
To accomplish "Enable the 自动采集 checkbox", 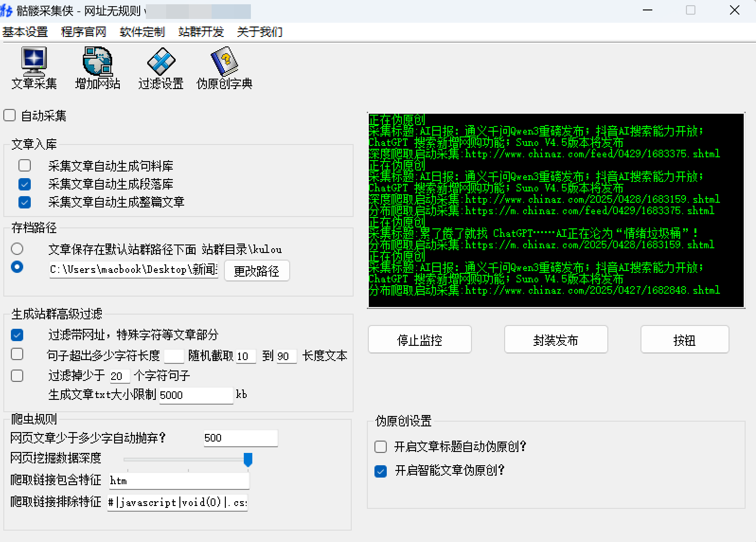I will click(9, 115).
